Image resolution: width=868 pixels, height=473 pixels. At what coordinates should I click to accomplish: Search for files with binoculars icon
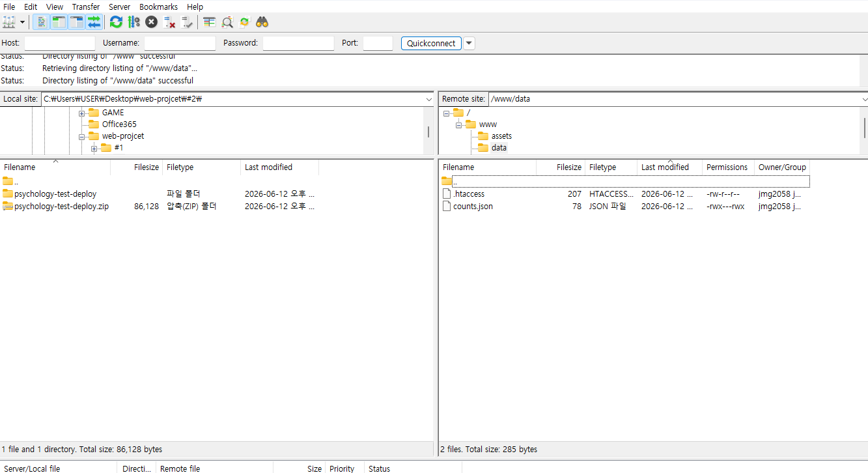(262, 22)
